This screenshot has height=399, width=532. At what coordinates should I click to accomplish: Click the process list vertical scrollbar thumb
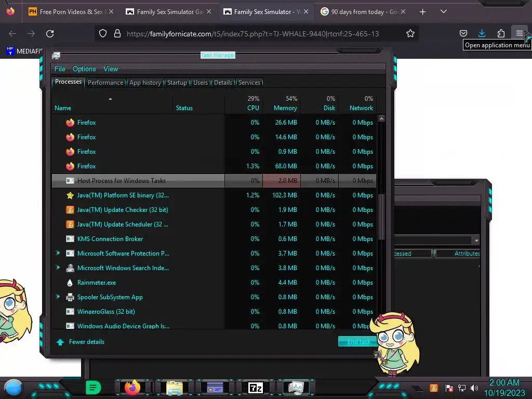pos(381,217)
